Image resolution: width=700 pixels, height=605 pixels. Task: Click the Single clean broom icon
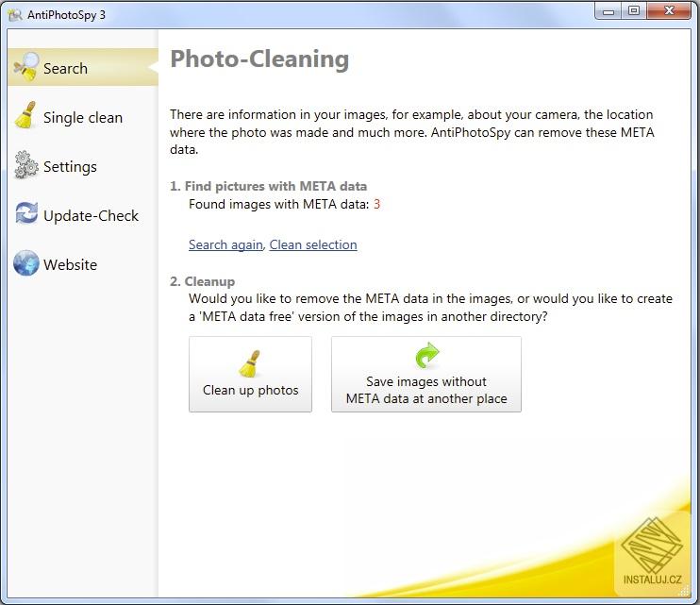25,116
